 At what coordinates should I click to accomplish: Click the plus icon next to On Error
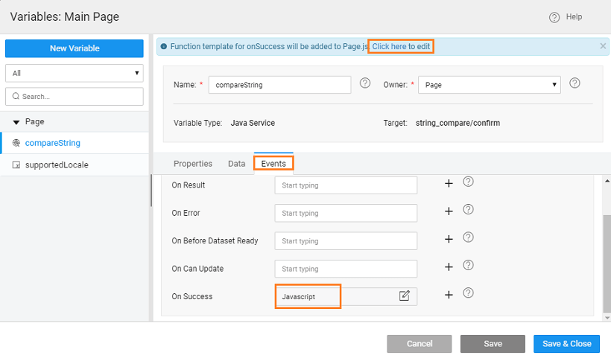[449, 211]
